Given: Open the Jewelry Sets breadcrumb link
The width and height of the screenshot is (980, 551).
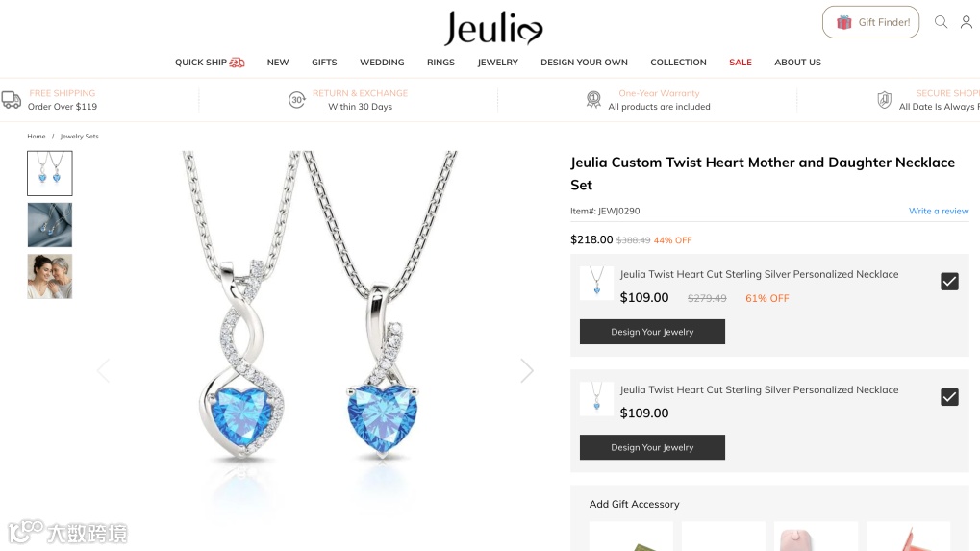Looking at the screenshot, I should 80,137.
